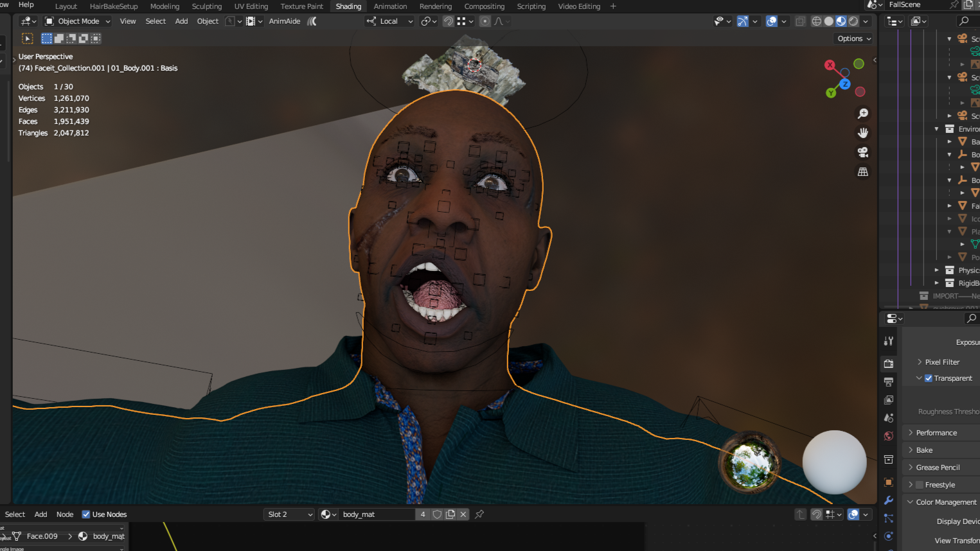Screen dimensions: 980x551
Task: Switch to the UV Editing workspace tab
Action: click(x=251, y=6)
